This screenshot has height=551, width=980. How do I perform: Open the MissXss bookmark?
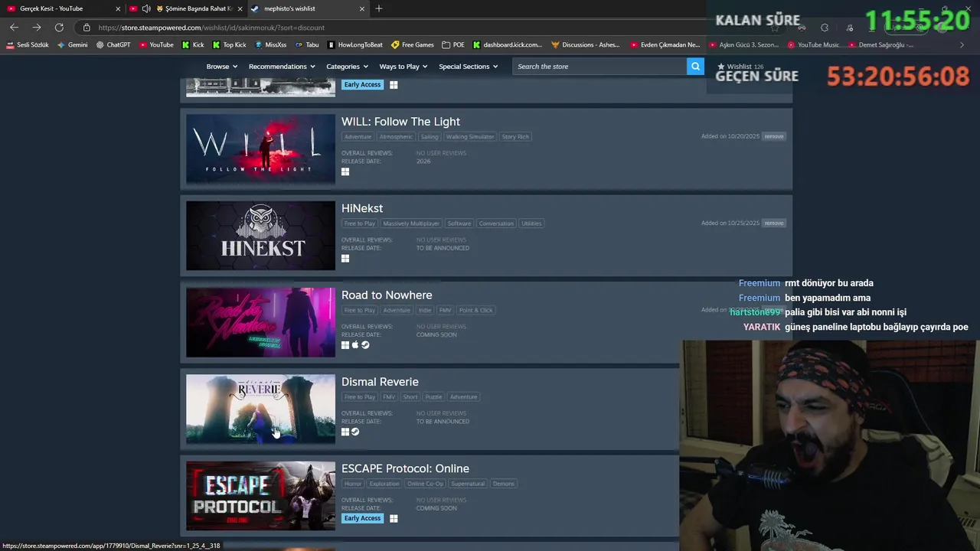(271, 45)
